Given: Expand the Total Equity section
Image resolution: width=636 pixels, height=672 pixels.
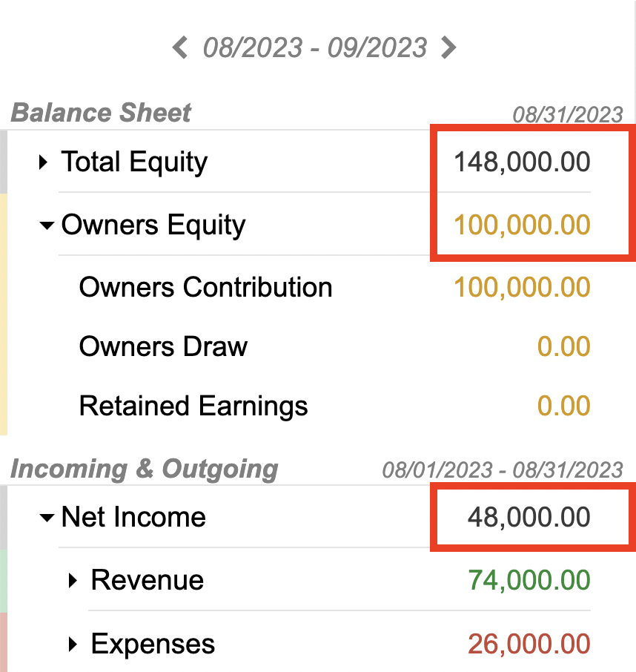Looking at the screenshot, I should pos(43,162).
